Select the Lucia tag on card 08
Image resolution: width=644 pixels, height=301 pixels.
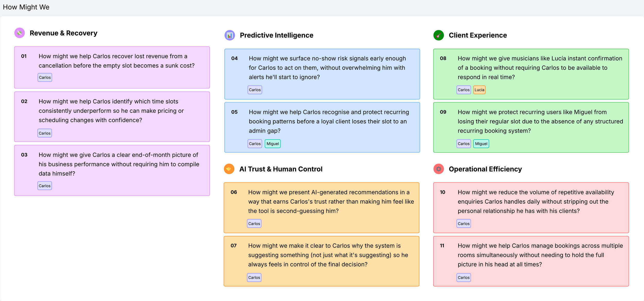click(479, 90)
